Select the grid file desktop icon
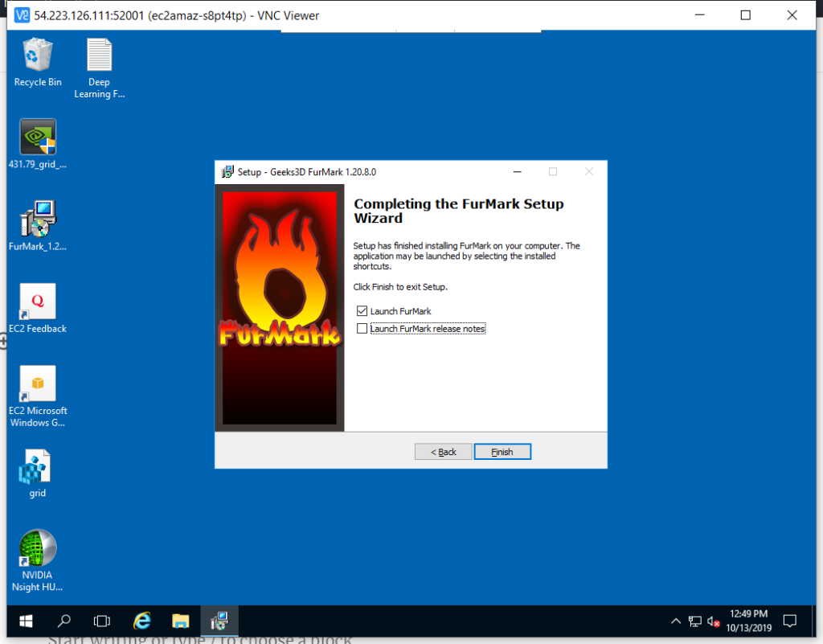This screenshot has height=644, width=823. coord(37,467)
